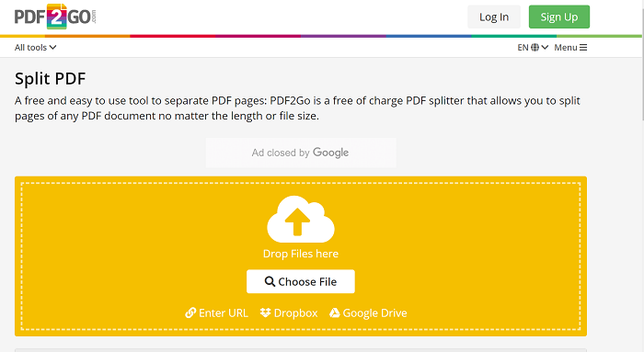Viewport: 644px width, 352px height.
Task: Click the Google Drive triangle icon
Action: tap(335, 313)
